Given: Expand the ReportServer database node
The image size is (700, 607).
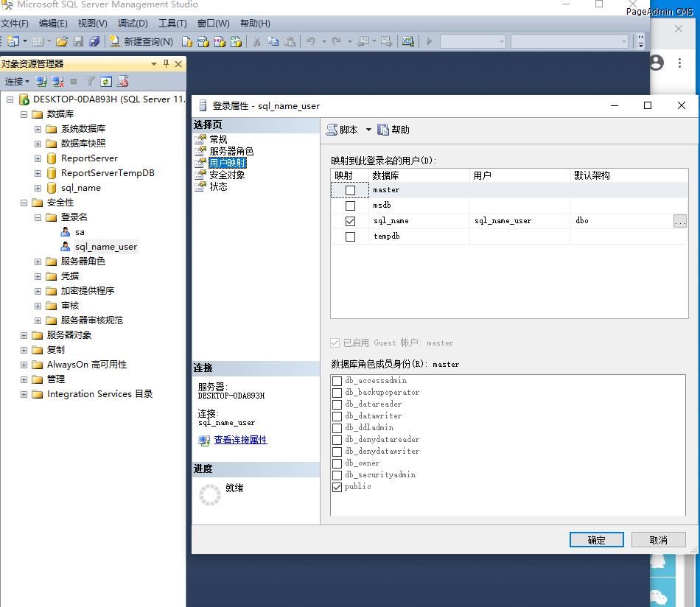Looking at the screenshot, I should [38, 158].
